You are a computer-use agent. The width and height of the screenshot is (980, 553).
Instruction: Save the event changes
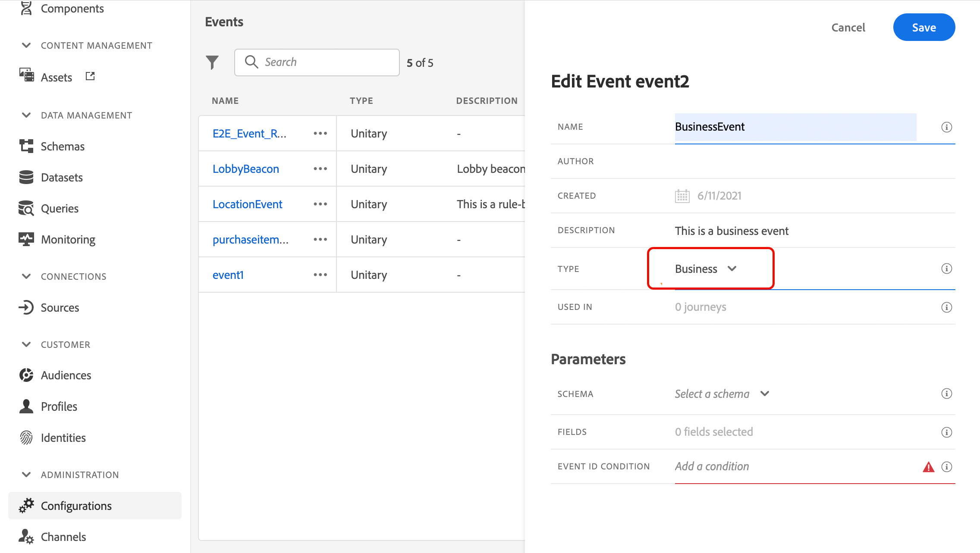pyautogui.click(x=923, y=28)
